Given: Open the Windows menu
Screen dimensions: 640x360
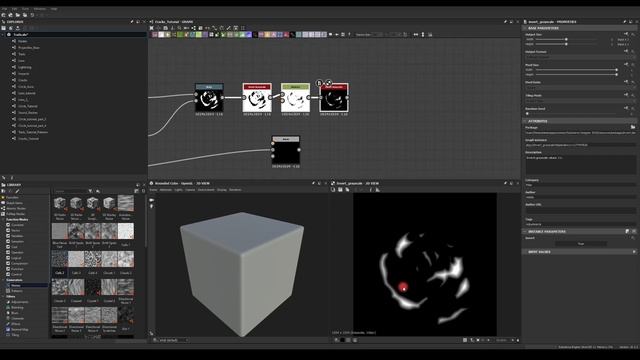Looking at the screenshot, I should [x=40, y=9].
